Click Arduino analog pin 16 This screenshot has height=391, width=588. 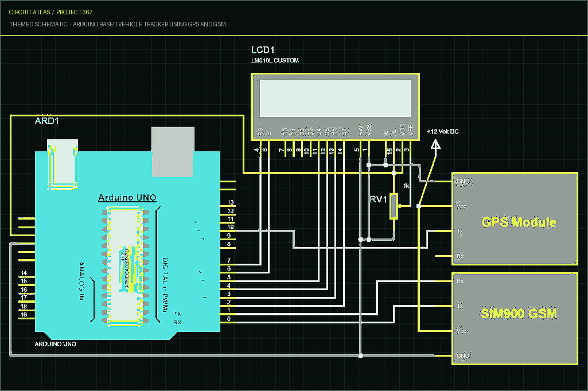click(x=24, y=290)
